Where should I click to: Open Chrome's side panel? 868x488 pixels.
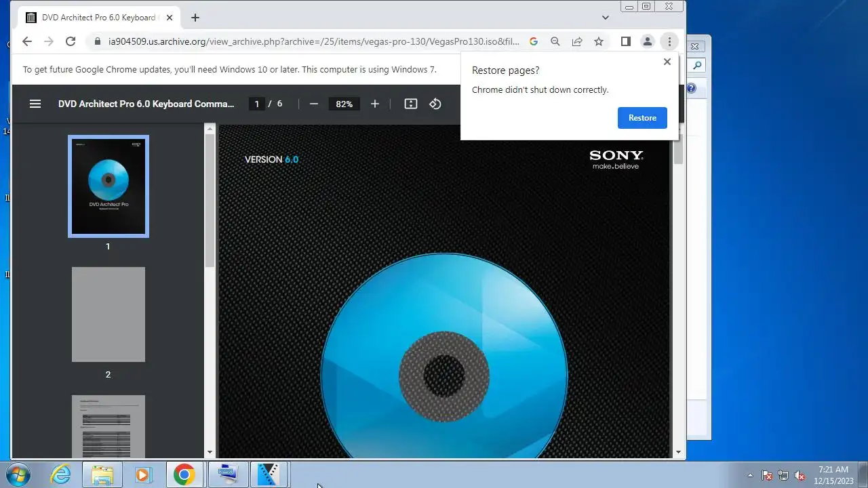pyautogui.click(x=626, y=41)
